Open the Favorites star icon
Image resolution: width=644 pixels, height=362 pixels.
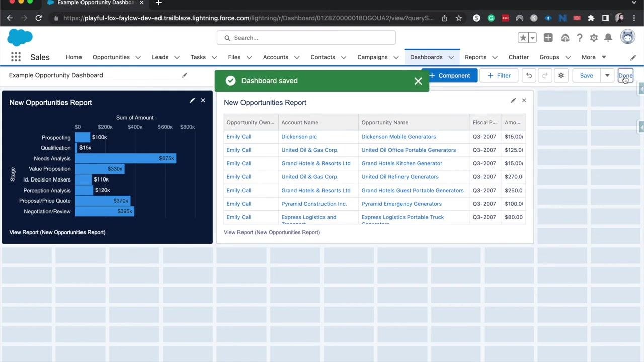pyautogui.click(x=523, y=38)
